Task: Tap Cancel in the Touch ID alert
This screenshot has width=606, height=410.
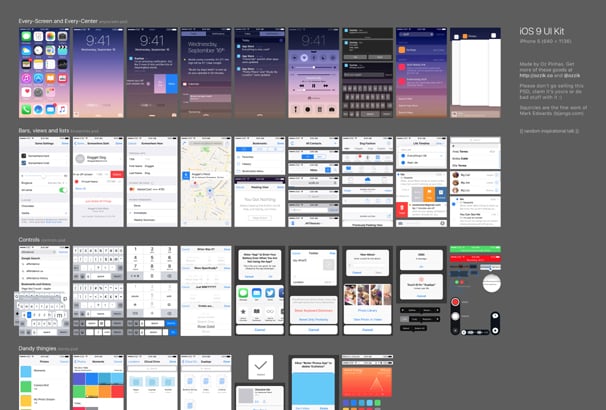Action: click(421, 296)
